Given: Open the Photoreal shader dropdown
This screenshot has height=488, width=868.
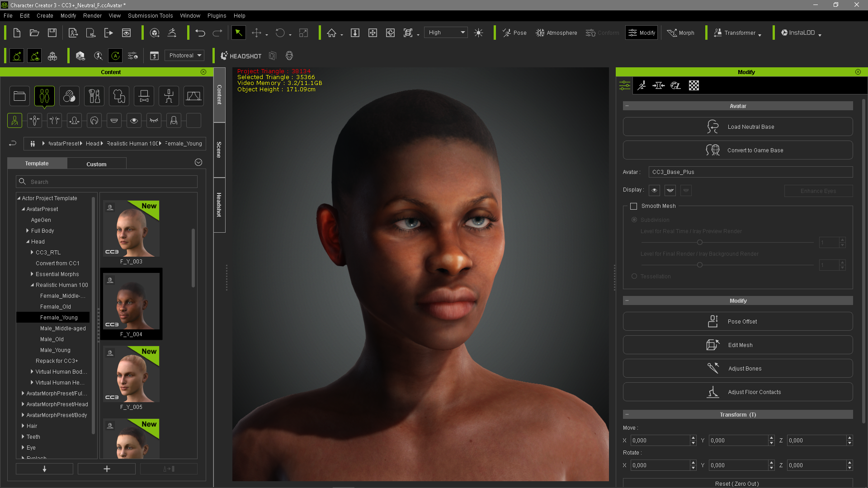Looking at the screenshot, I should click(x=184, y=56).
